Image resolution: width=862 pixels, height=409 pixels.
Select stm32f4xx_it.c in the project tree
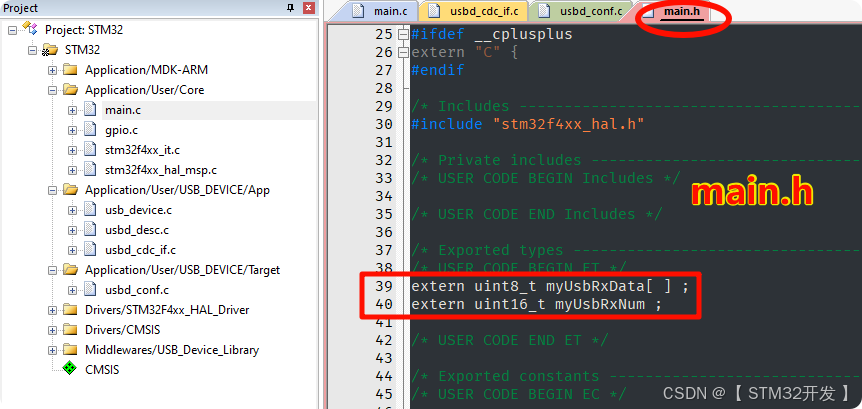[x=142, y=150]
